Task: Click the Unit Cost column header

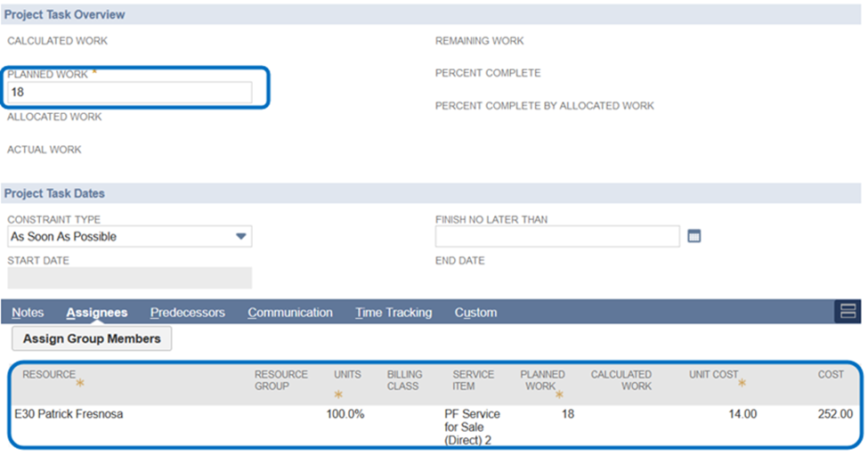Action: pos(714,375)
